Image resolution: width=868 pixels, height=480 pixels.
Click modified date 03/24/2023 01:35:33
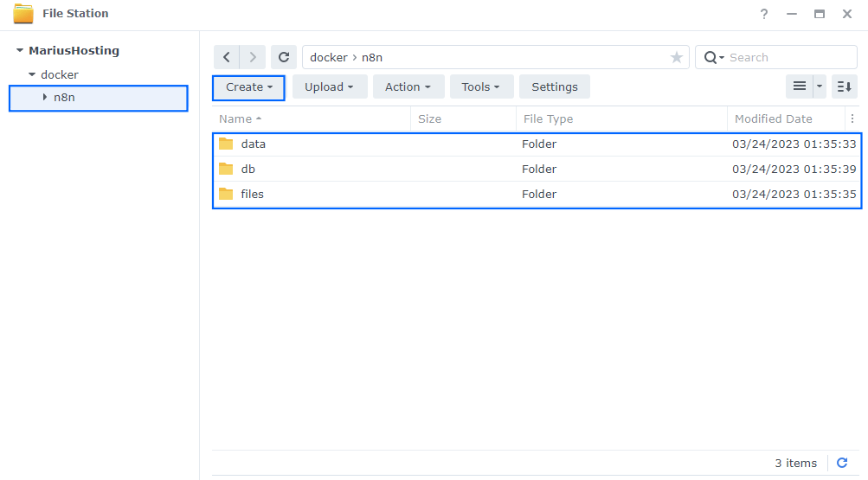(x=794, y=144)
